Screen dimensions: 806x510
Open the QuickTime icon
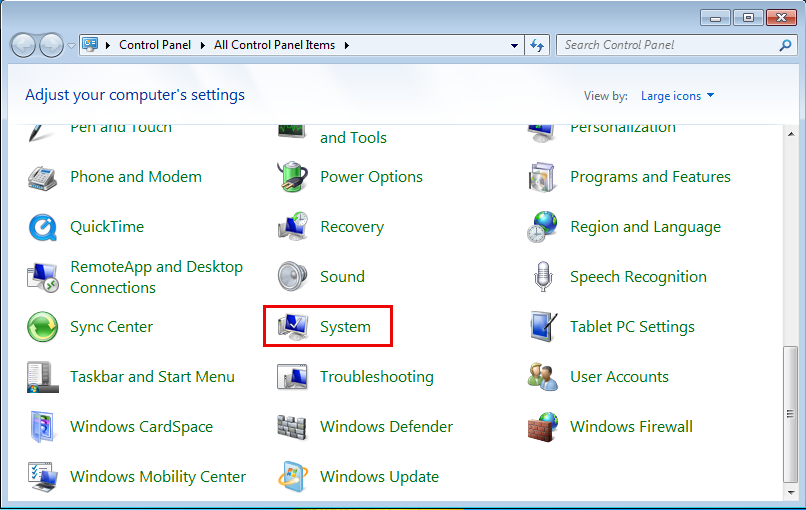click(42, 227)
